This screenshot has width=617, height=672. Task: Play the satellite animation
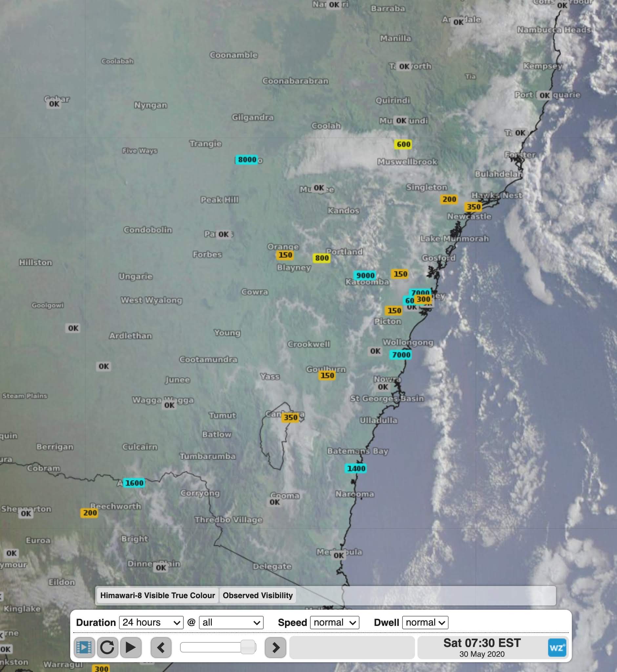click(x=131, y=647)
